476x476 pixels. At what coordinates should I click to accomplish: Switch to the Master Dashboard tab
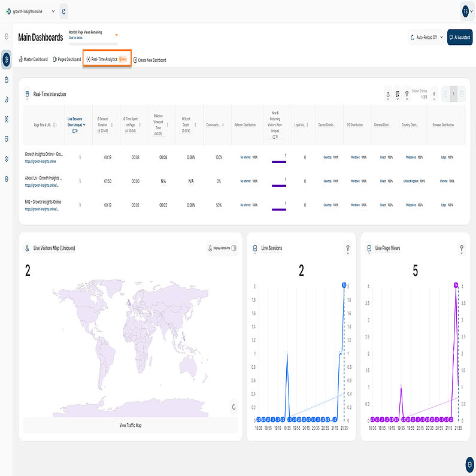coord(34,59)
